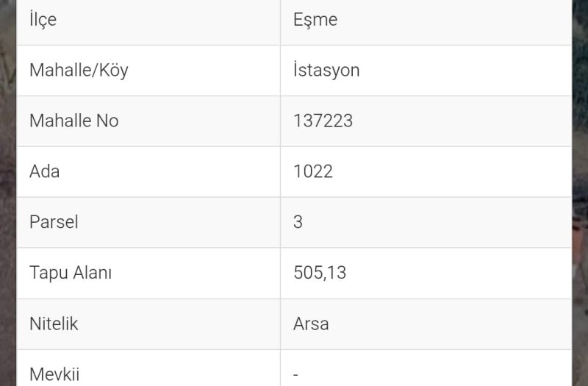Select the Ada label cell
The height and width of the screenshot is (386, 588).
pyautogui.click(x=148, y=172)
